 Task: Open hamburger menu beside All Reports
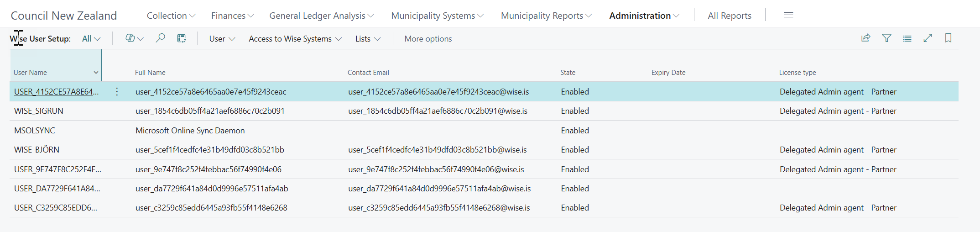788,15
